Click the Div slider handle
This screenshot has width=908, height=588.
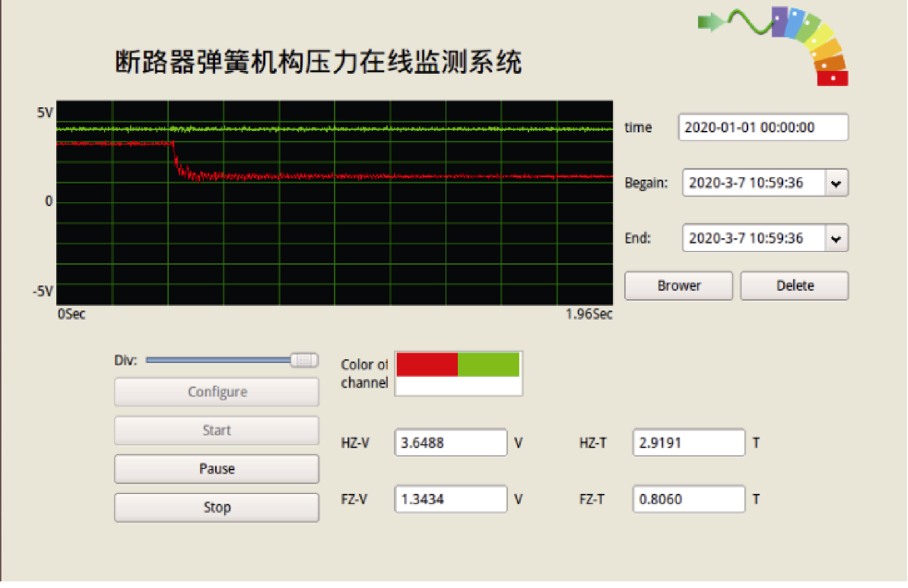[304, 360]
